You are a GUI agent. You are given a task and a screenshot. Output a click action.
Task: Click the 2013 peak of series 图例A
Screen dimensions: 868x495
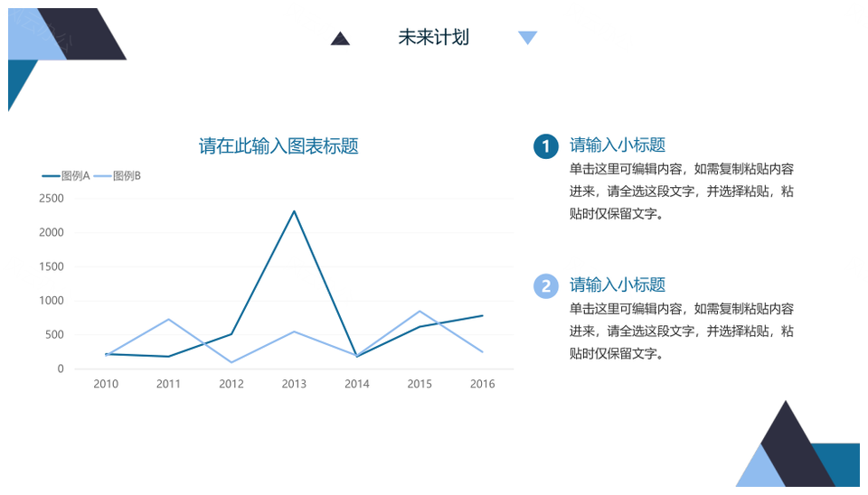coord(294,210)
